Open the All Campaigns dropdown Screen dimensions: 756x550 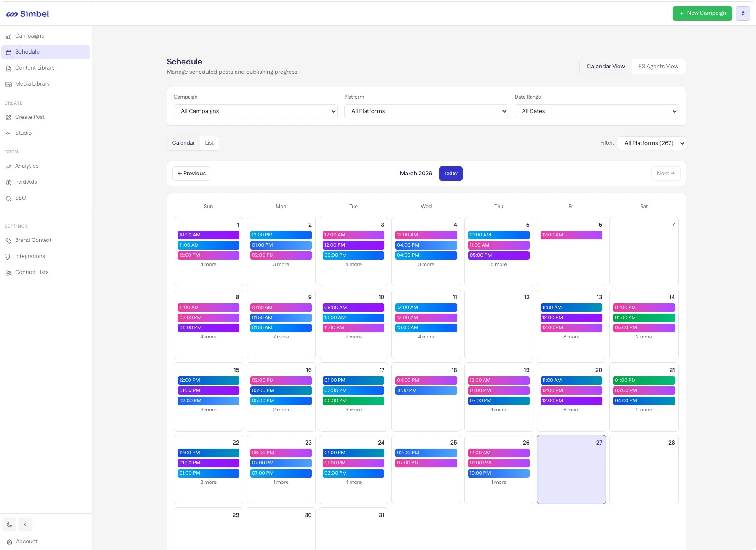[x=255, y=111]
